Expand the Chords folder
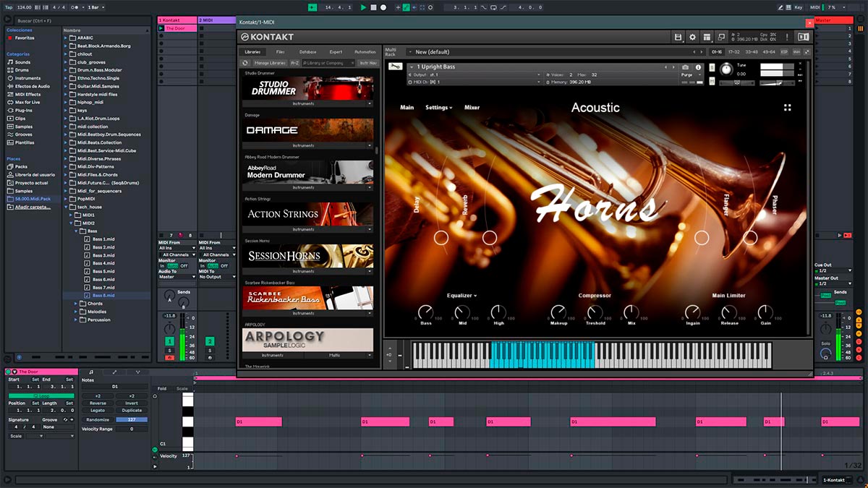Image resolution: width=868 pixels, height=488 pixels. point(76,304)
